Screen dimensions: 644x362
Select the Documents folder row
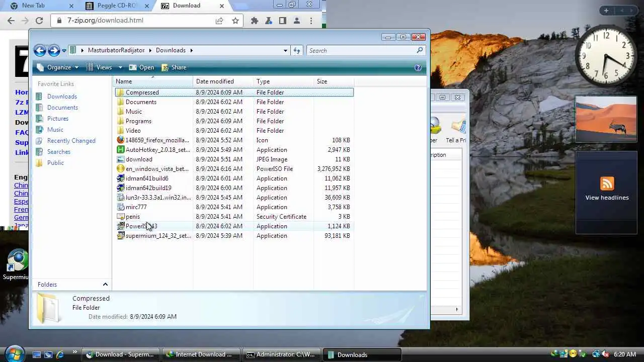(234, 102)
